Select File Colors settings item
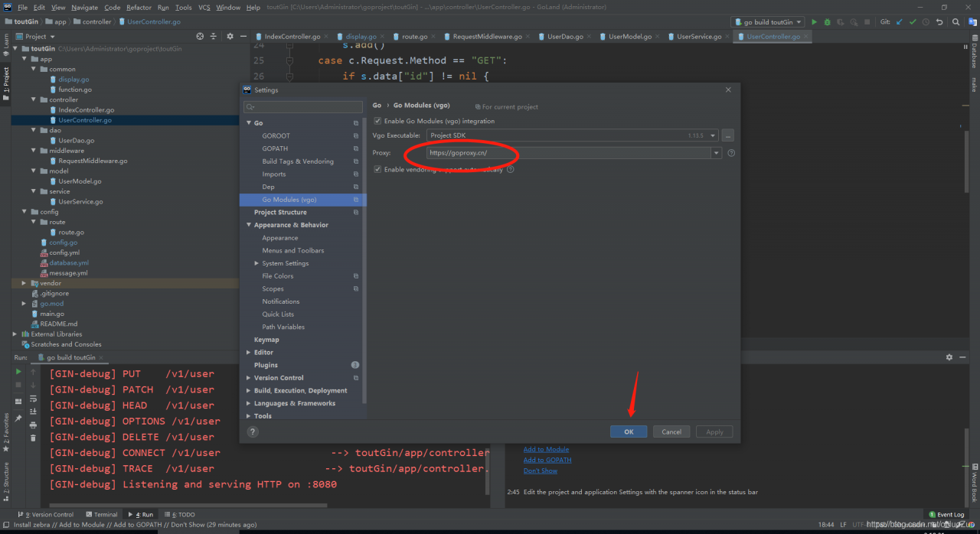The width and height of the screenshot is (980, 534). (x=277, y=276)
